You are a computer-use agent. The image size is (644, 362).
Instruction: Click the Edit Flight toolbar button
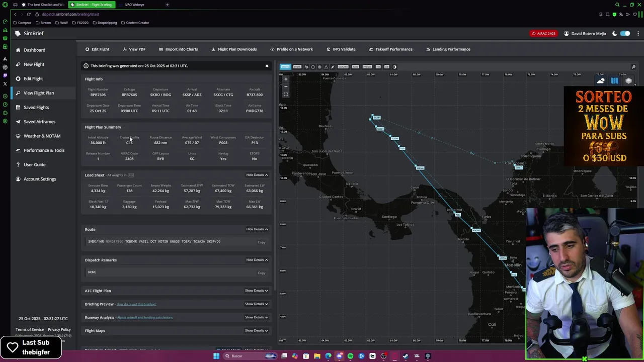click(97, 49)
